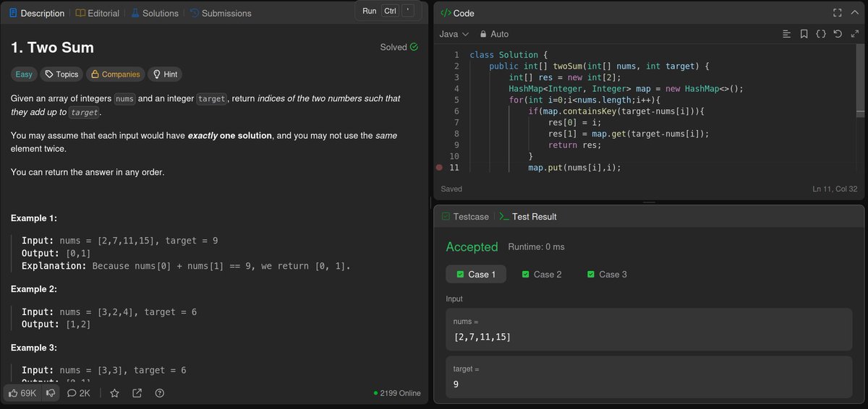Click the green Solved checkmark icon
This screenshot has height=409, width=868.
[414, 47]
